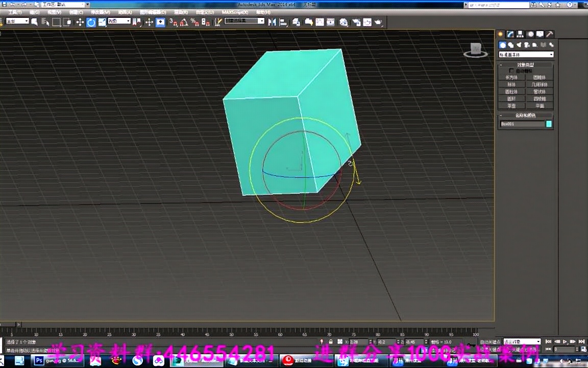Select Lights category icon

[519, 45]
